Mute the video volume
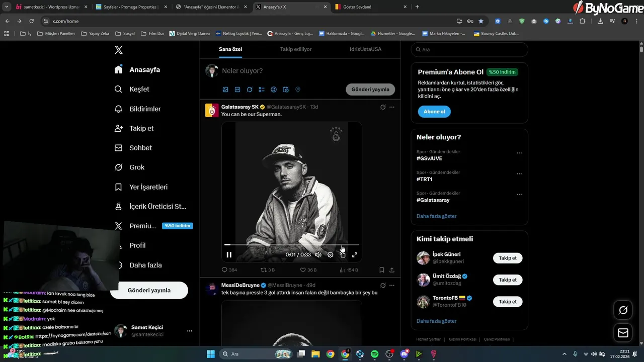 pos(318,255)
